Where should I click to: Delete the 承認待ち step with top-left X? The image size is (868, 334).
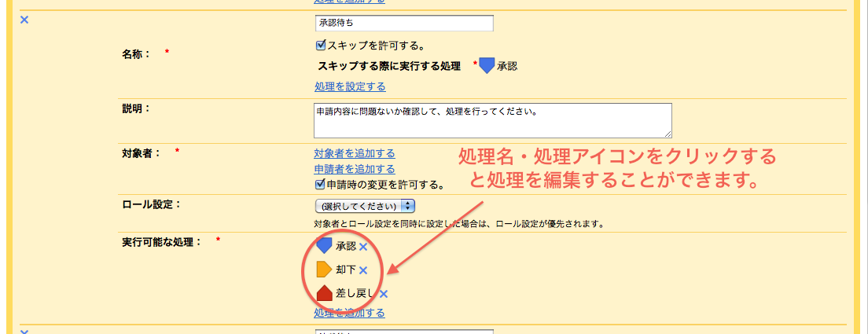pyautogui.click(x=24, y=20)
